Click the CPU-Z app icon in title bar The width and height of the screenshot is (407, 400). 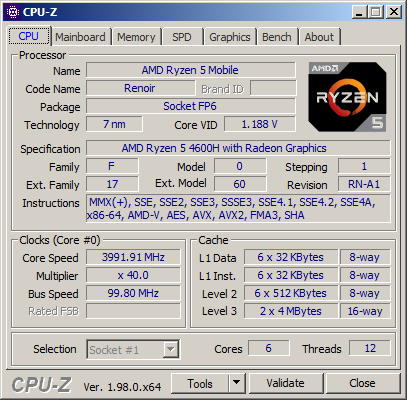(x=13, y=12)
